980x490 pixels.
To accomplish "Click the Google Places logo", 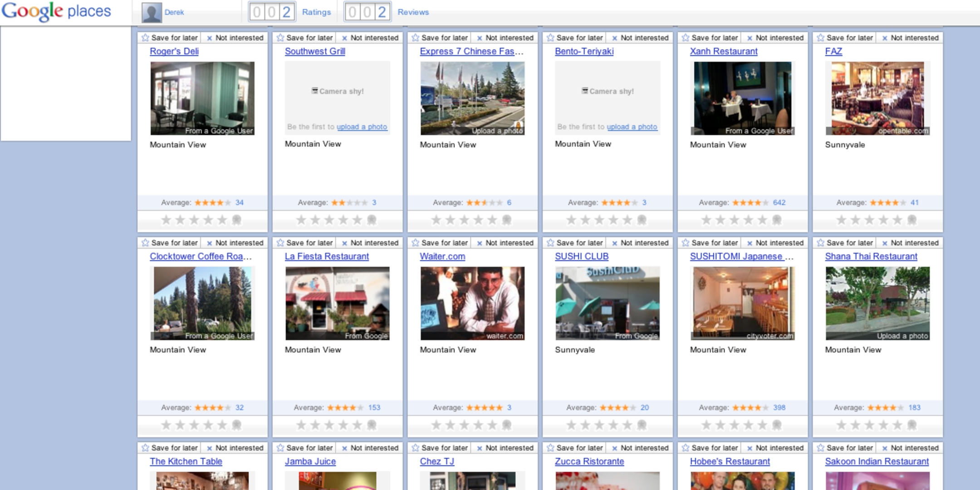I will pyautogui.click(x=56, y=11).
